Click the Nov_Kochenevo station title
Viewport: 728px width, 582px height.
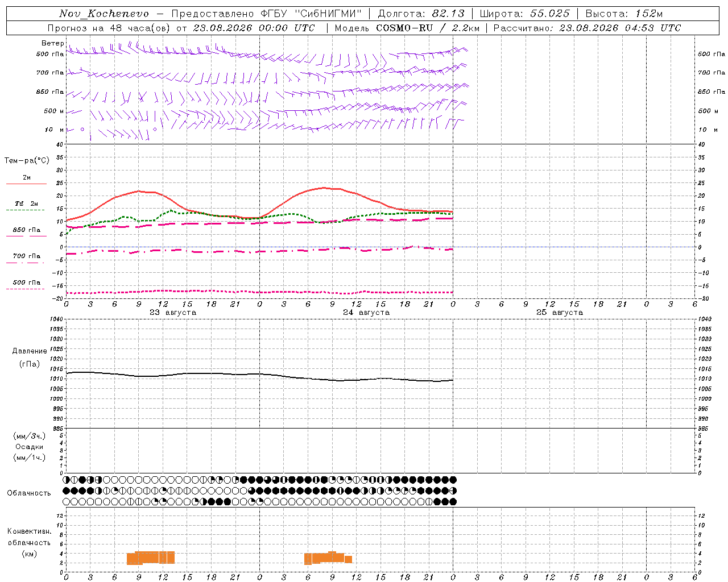(x=104, y=14)
